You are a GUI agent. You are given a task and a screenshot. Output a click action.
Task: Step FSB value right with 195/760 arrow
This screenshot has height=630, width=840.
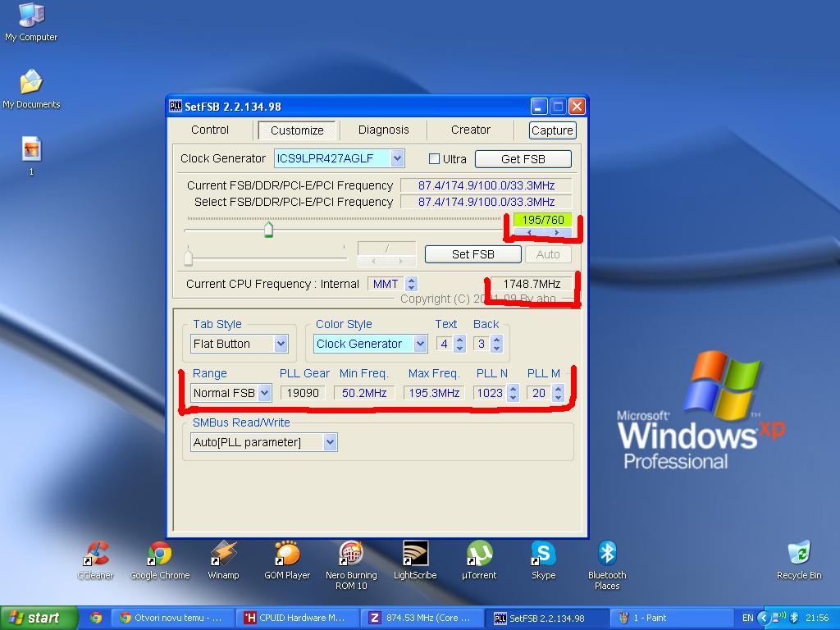(x=557, y=232)
